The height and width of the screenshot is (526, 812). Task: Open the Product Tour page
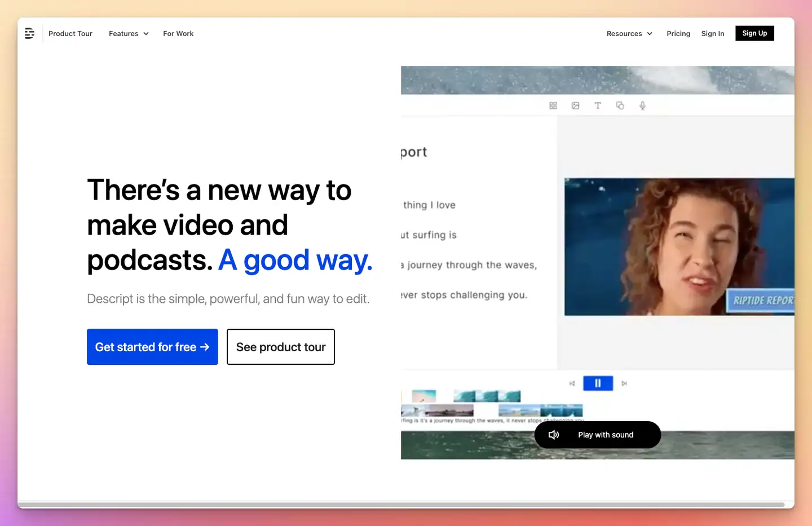(x=70, y=34)
